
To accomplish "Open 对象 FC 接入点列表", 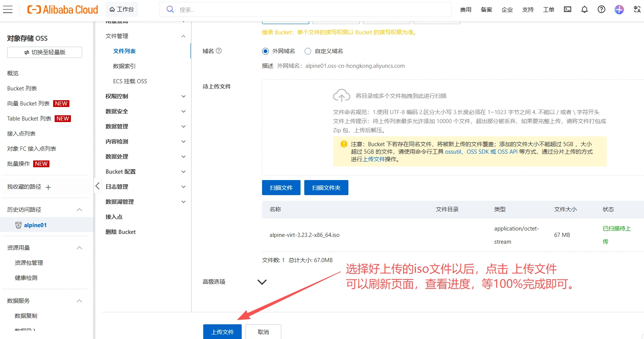I will [x=32, y=149].
